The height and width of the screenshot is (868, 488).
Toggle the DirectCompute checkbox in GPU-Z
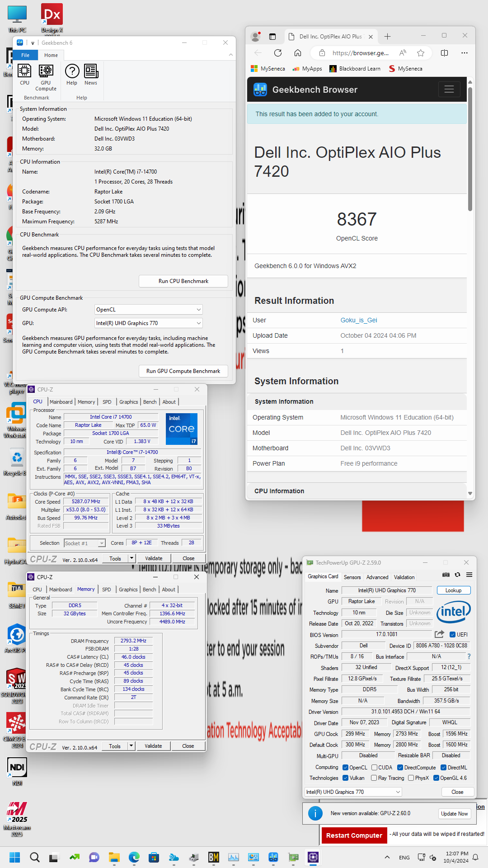coord(400,767)
